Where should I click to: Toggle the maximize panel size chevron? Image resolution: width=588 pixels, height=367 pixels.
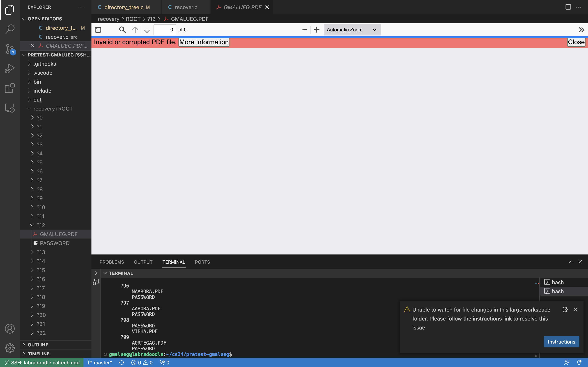(571, 262)
